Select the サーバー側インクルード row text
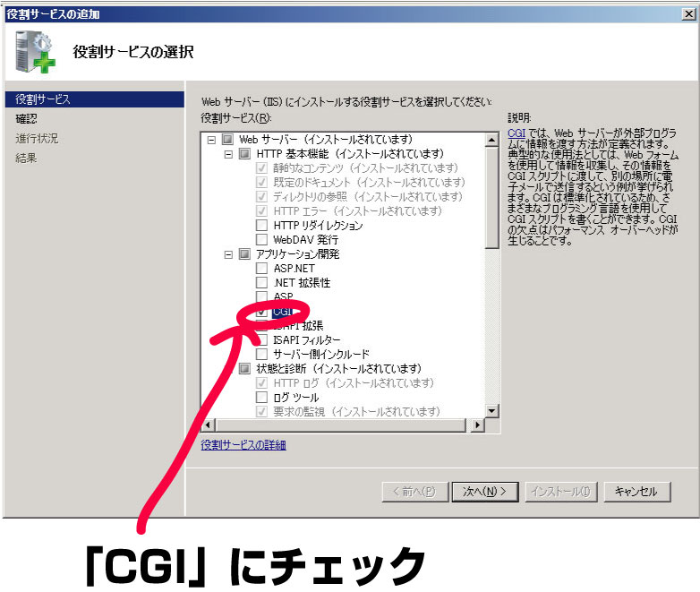The width and height of the screenshot is (700, 592). point(321,355)
